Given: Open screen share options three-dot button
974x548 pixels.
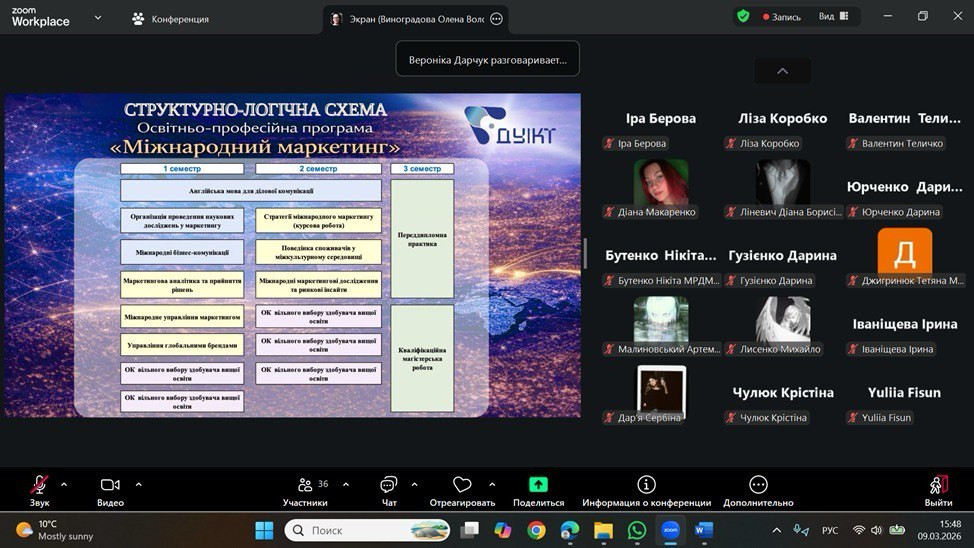Looking at the screenshot, I should click(x=496, y=19).
